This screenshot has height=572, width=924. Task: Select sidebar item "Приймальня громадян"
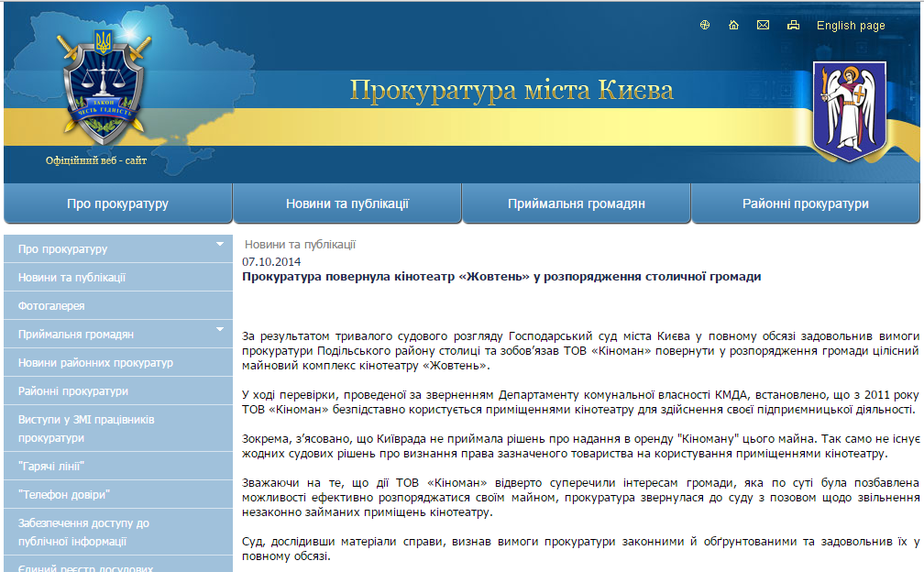(118, 334)
